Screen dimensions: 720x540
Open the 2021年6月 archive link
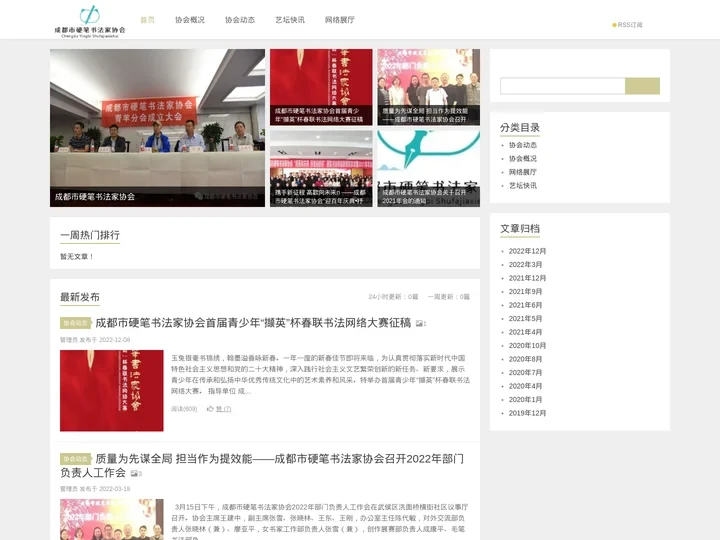point(525,305)
